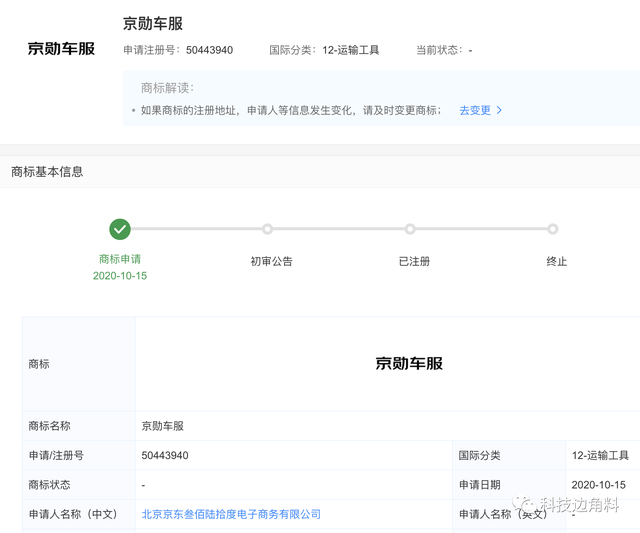Click the 商标 row label in table

(39, 364)
